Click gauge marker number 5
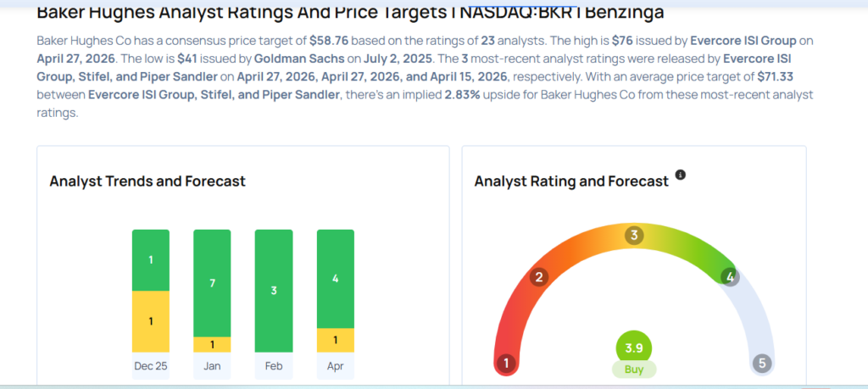The width and height of the screenshot is (868, 389). click(761, 364)
